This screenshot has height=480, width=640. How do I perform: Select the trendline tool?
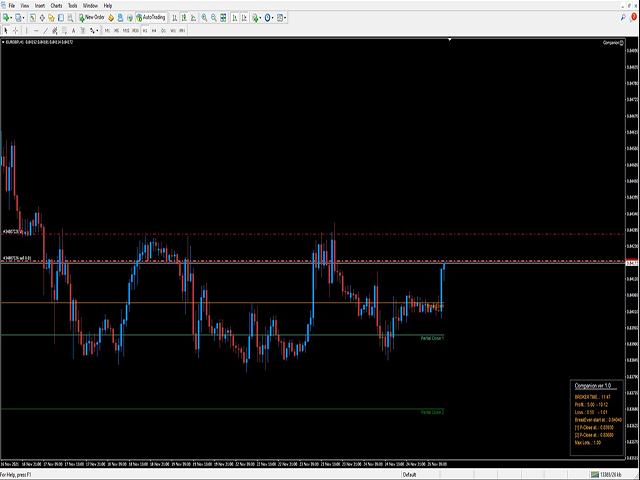click(45, 30)
